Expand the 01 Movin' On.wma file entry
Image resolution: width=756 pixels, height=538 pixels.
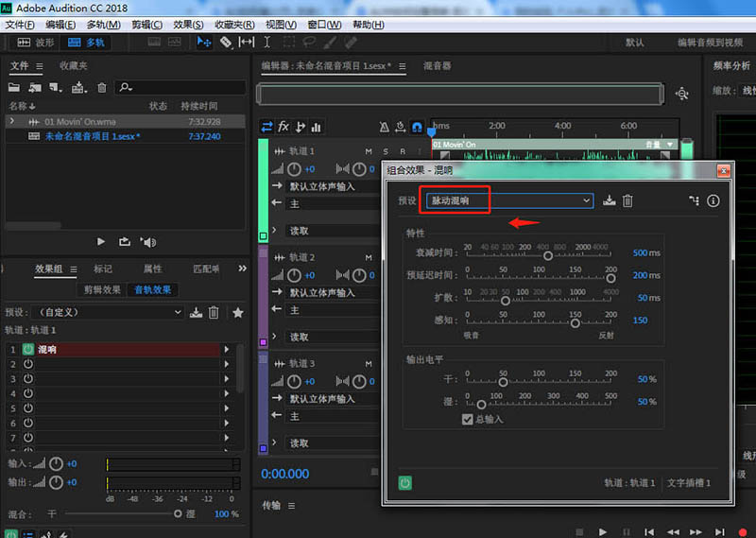coord(11,122)
